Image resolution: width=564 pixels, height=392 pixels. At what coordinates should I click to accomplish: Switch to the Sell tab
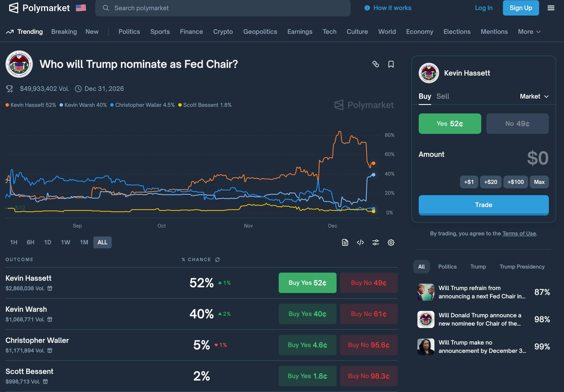coord(443,96)
